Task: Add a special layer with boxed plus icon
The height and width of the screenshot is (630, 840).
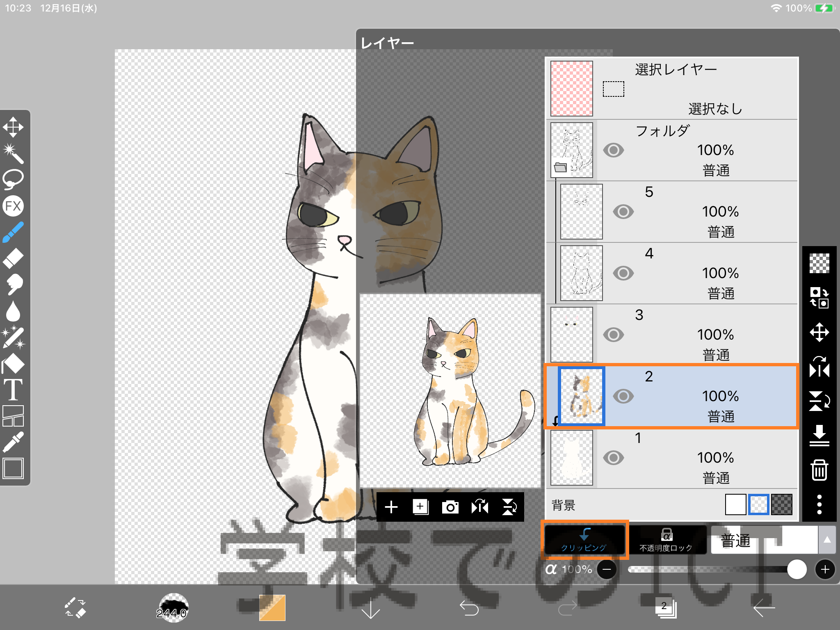Action: (420, 507)
